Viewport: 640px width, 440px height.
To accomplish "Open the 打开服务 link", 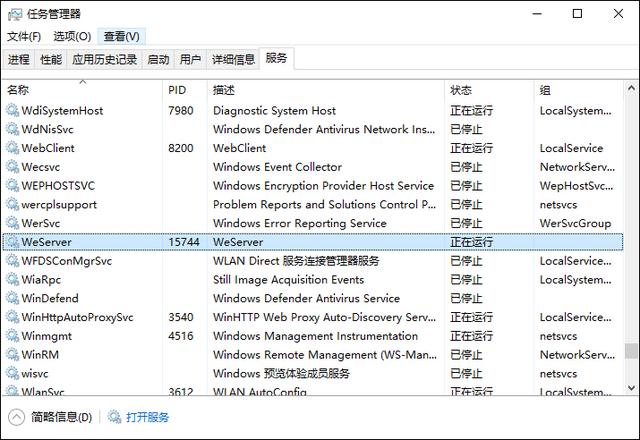I will tap(147, 417).
